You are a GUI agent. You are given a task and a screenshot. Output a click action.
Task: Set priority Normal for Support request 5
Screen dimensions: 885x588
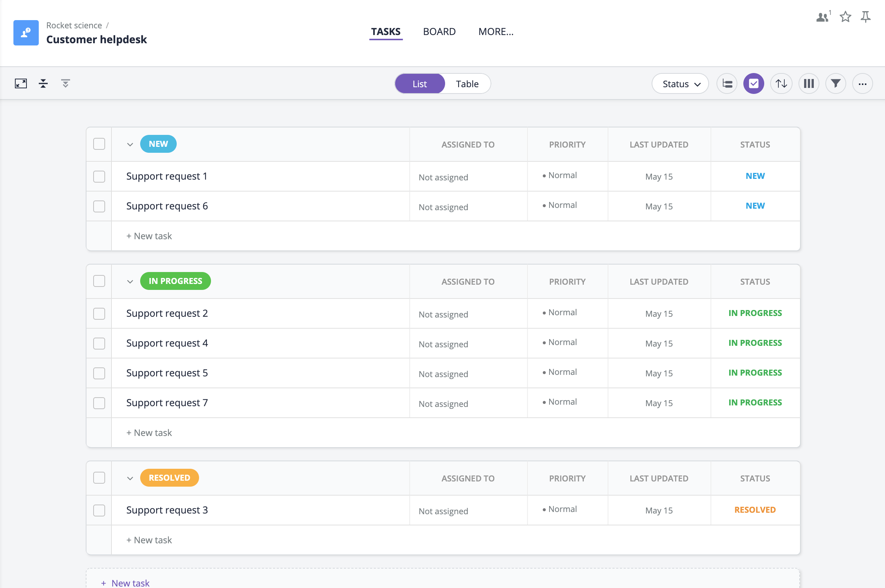[559, 372]
